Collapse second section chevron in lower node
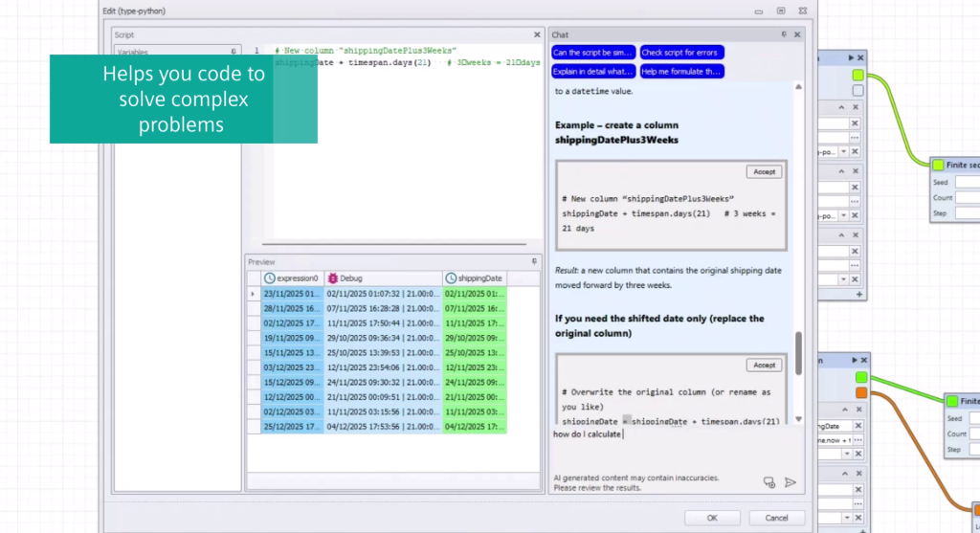The height and width of the screenshot is (533, 980). click(845, 473)
